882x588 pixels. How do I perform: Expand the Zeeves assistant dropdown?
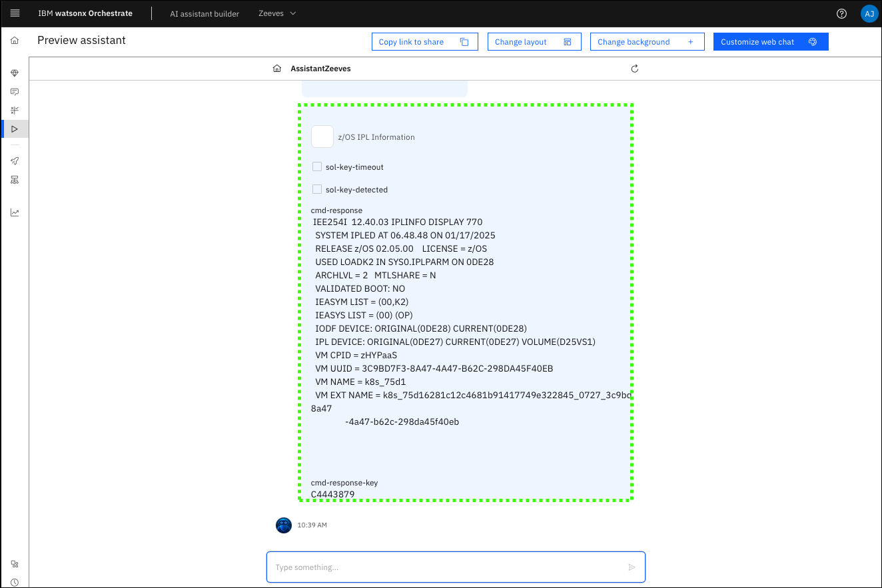[x=277, y=13]
